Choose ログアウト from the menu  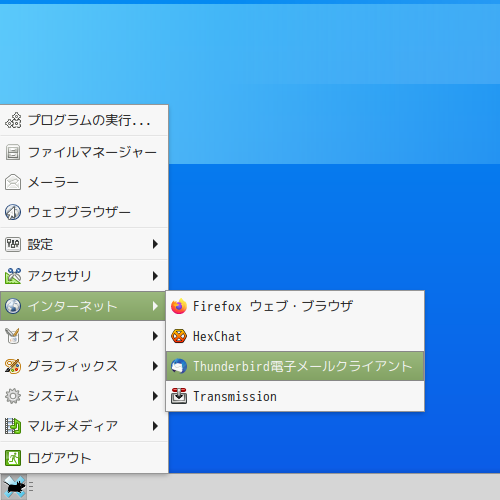pyautogui.click(x=84, y=458)
